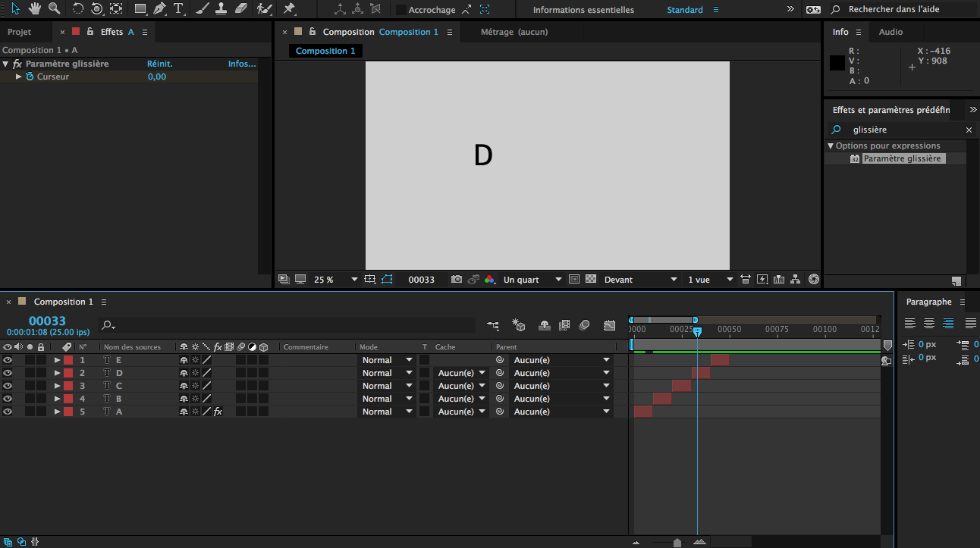Select the Informations essentielles workspace
Screen dimensions: 980x548
tap(583, 10)
